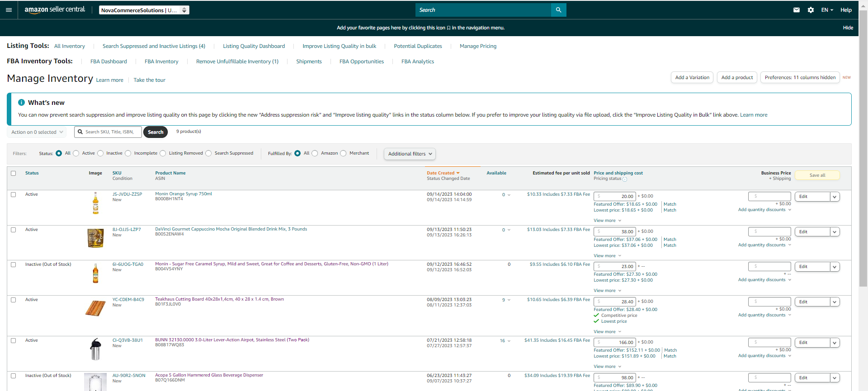Tick the select-all checkbox in the table header
The image size is (868, 391).
(14, 173)
